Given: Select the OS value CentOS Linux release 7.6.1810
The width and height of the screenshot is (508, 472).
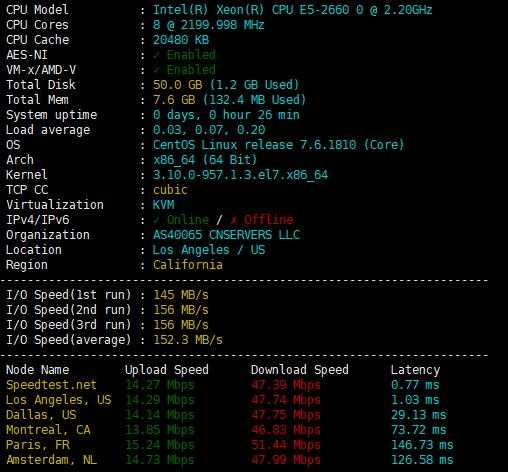Looking at the screenshot, I should [278, 145].
